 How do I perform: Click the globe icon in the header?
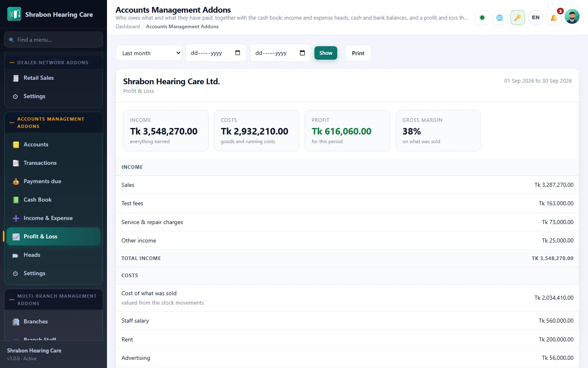point(500,18)
